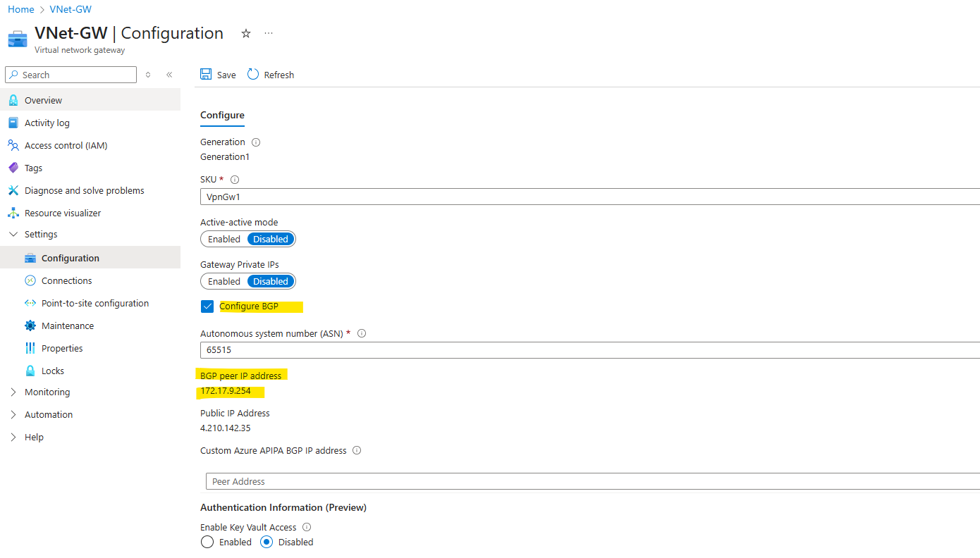Image resolution: width=980 pixels, height=558 pixels.
Task: Open the SKU dropdown showing VpnGw1
Action: (590, 197)
